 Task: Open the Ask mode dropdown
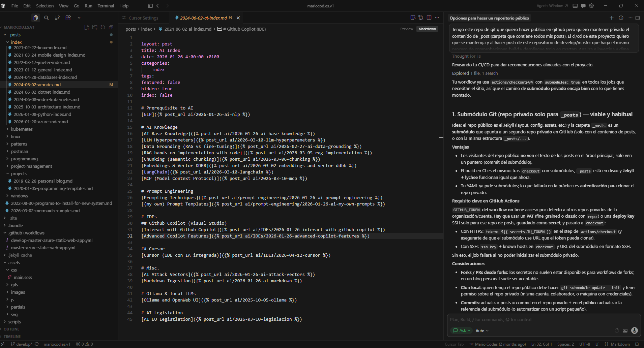pos(461,330)
